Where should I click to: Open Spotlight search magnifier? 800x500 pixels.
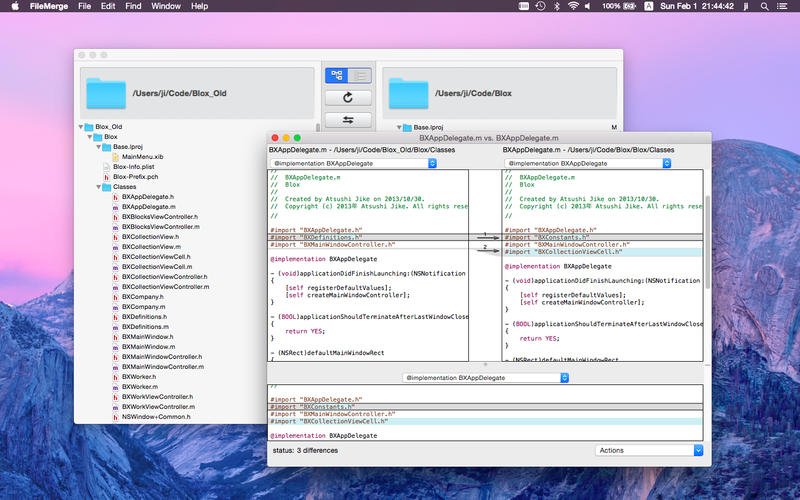[x=764, y=6]
